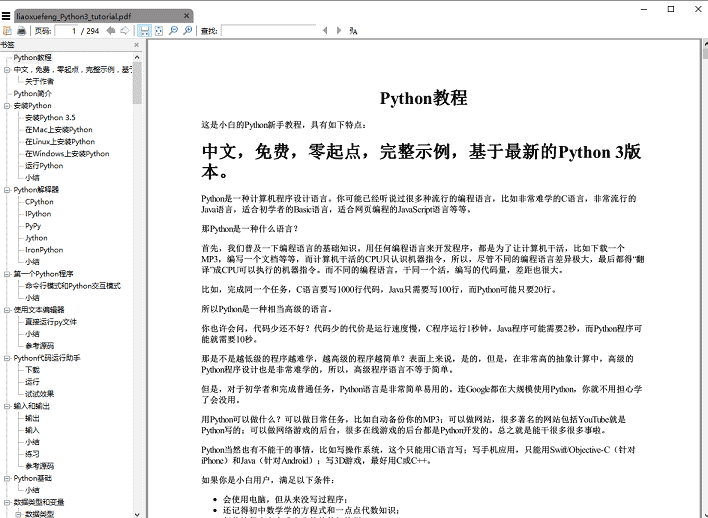The height and width of the screenshot is (518, 708).
Task: Open the 直接运行py文件 bookmark
Action: pos(51,322)
